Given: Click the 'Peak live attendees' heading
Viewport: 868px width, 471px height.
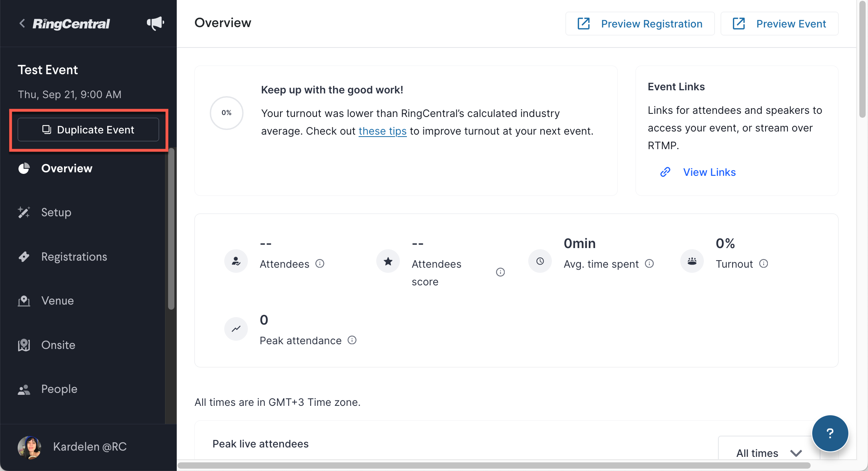Looking at the screenshot, I should [x=260, y=444].
